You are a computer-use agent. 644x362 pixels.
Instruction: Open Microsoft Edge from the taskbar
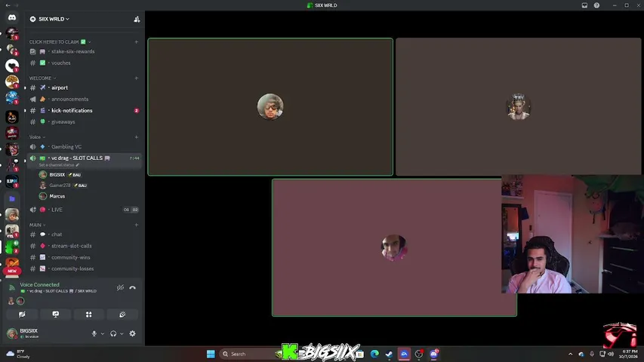(374, 354)
